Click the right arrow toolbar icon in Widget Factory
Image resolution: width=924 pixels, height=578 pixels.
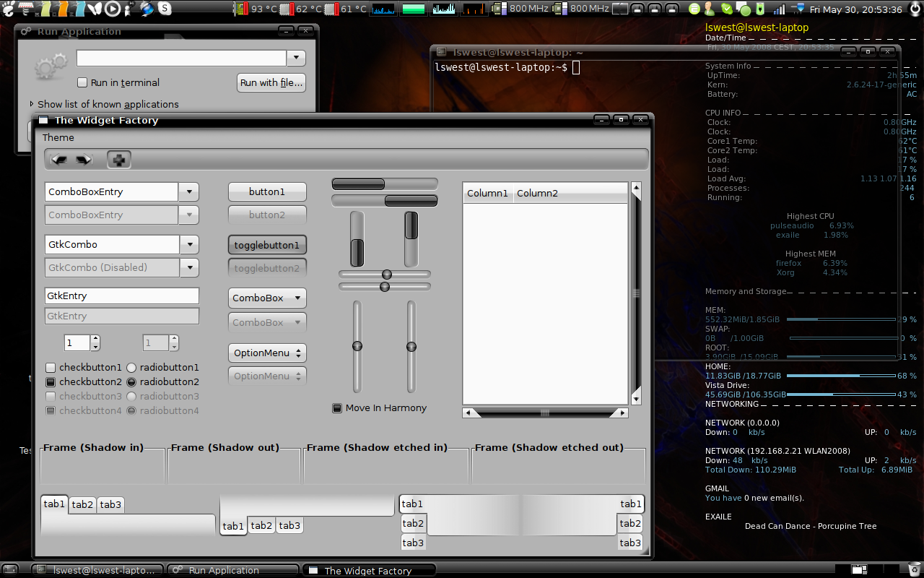(x=84, y=160)
